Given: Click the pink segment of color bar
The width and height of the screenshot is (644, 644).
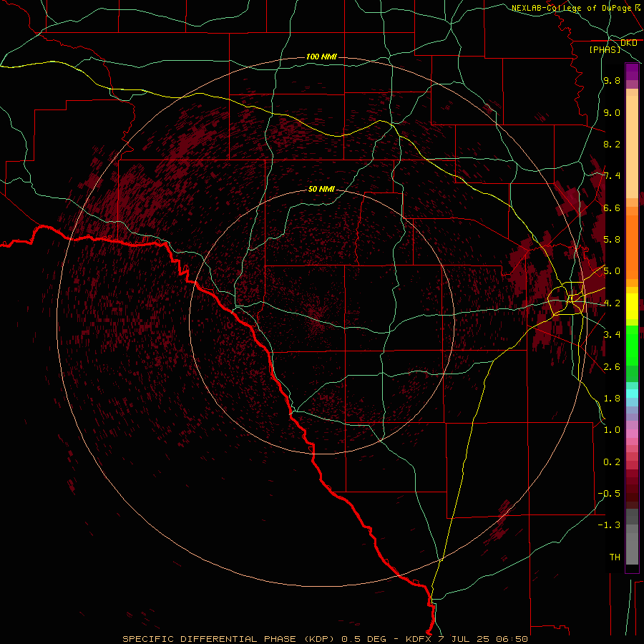Looking at the screenshot, I should [x=632, y=434].
